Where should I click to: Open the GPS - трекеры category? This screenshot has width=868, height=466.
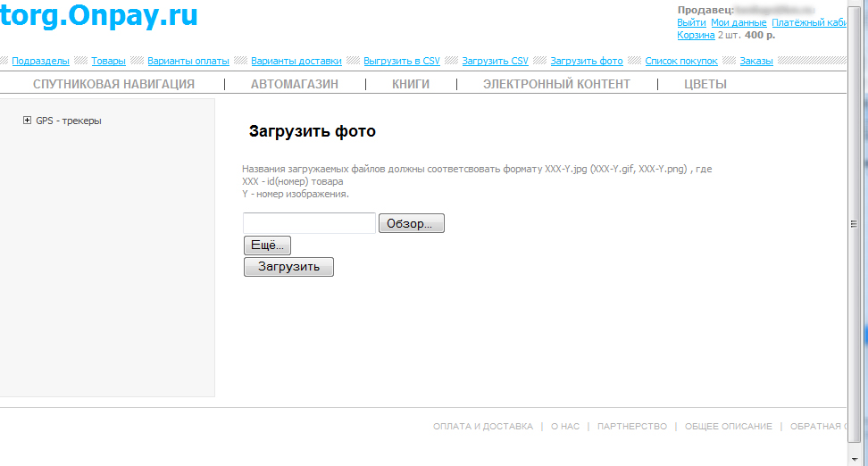[69, 121]
